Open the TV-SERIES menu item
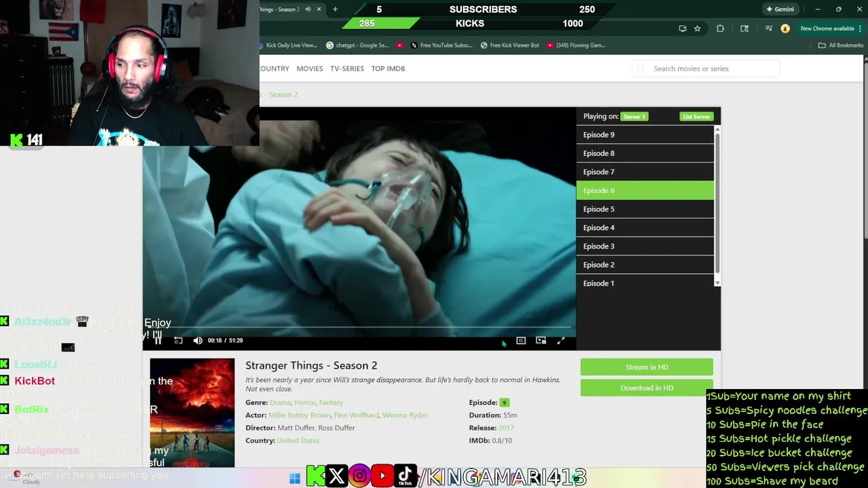868x488 pixels. pos(347,68)
